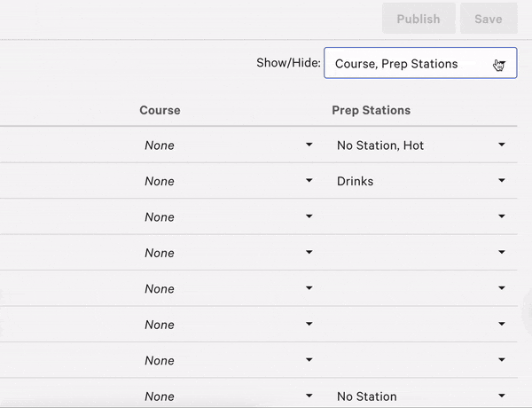Open Course dropdown in the sixth row
This screenshot has width=532, height=408.
(x=229, y=325)
